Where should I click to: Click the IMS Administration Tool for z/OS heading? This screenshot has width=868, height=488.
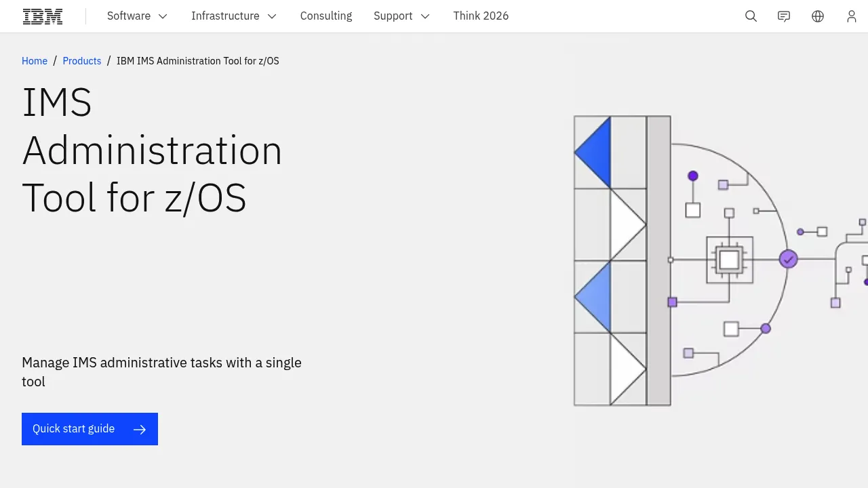pyautogui.click(x=152, y=150)
